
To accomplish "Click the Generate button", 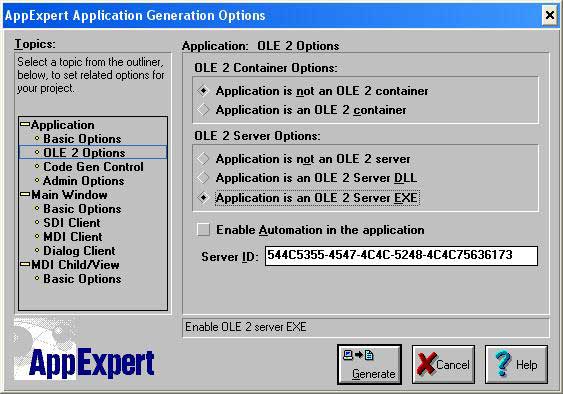I will click(x=369, y=365).
